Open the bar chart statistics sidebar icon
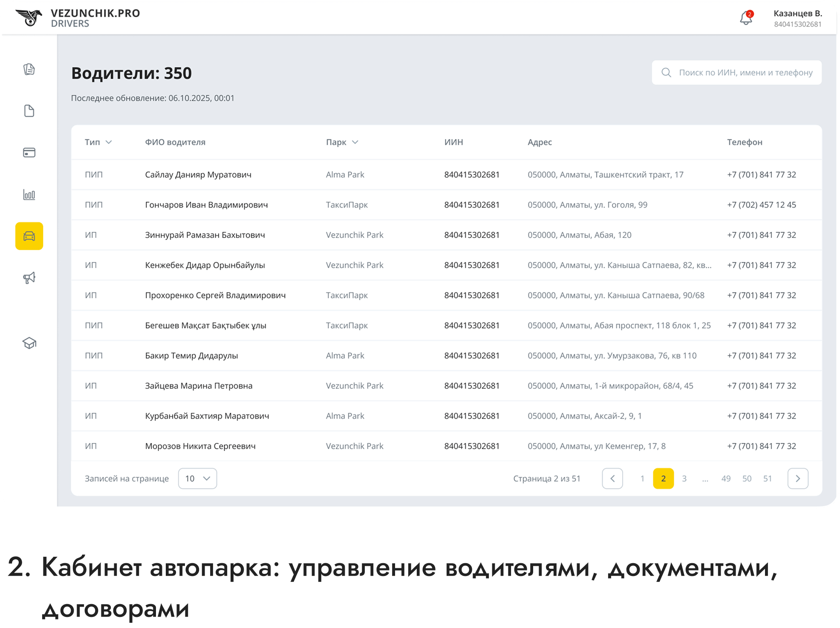Viewport: 840px width, 628px height. point(29,194)
